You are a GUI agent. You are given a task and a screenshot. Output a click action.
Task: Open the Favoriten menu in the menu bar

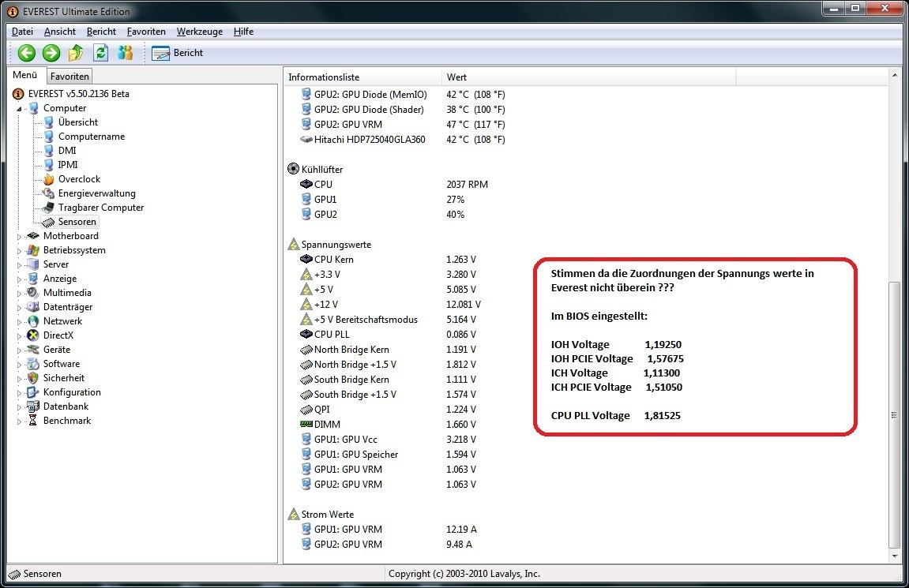click(146, 32)
